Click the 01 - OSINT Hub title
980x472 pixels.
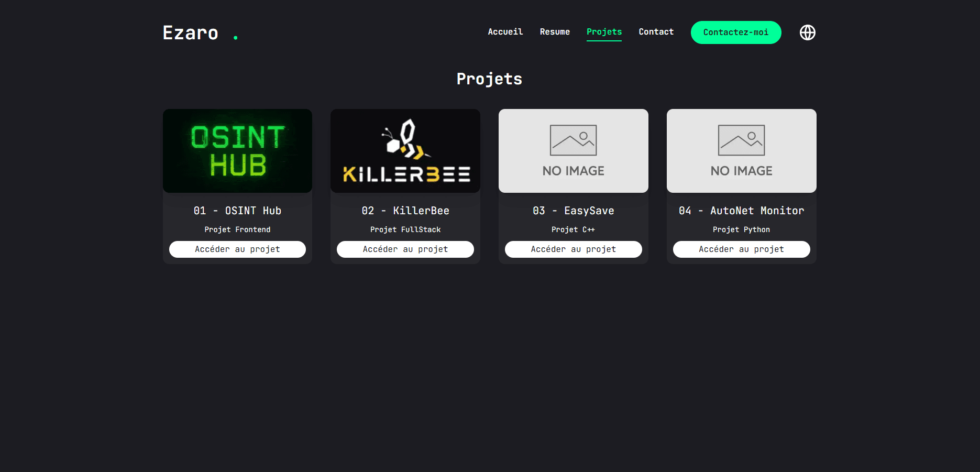237,211
